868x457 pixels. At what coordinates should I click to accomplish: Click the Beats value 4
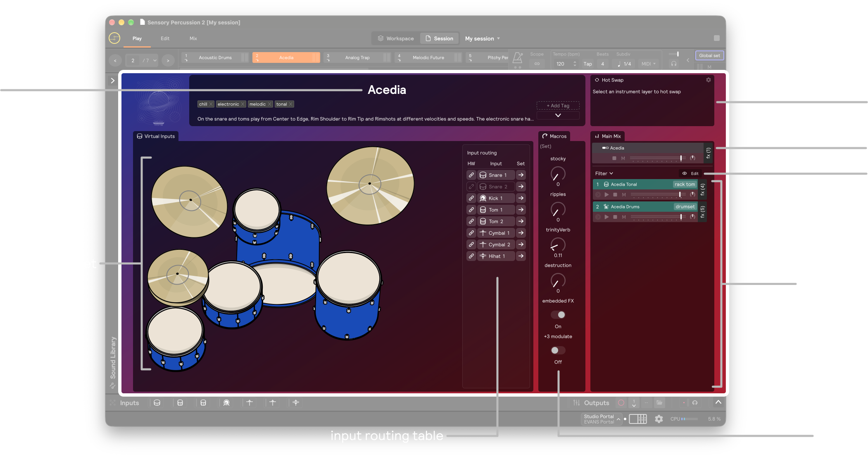coord(603,64)
